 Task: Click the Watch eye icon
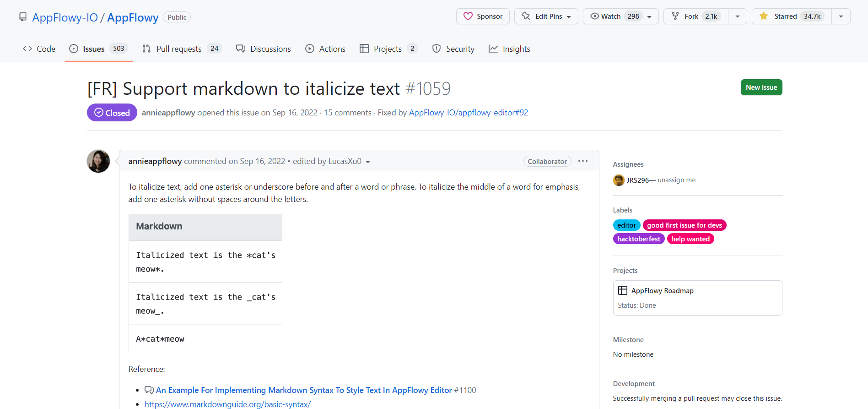tap(594, 16)
